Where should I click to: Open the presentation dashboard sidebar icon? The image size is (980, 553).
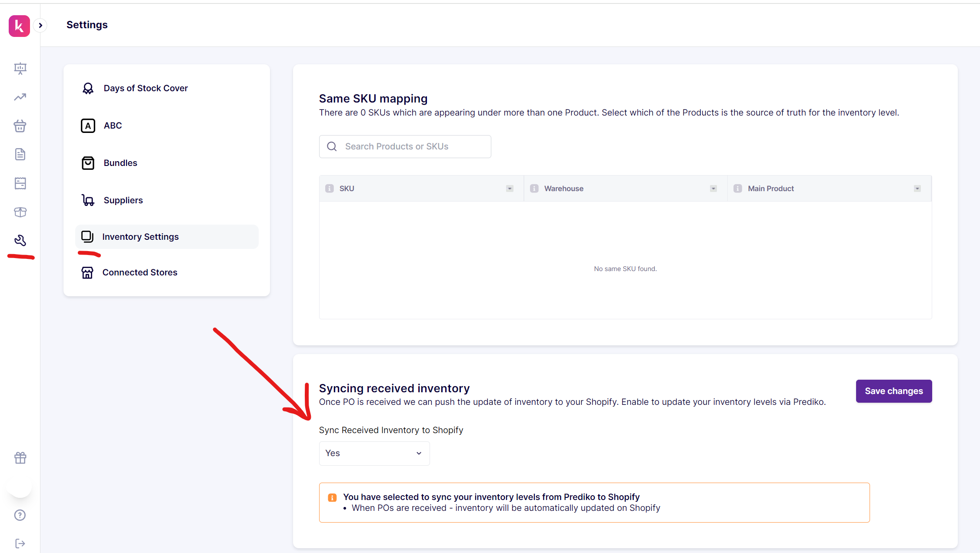pos(20,68)
